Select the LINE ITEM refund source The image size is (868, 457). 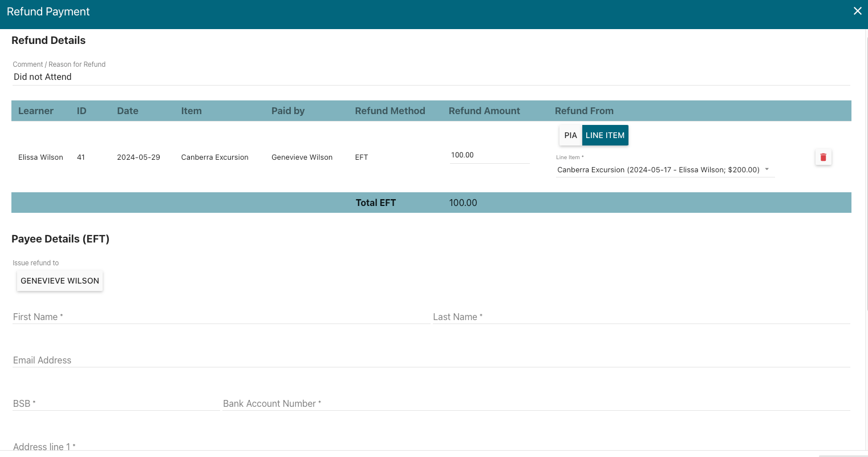point(605,135)
